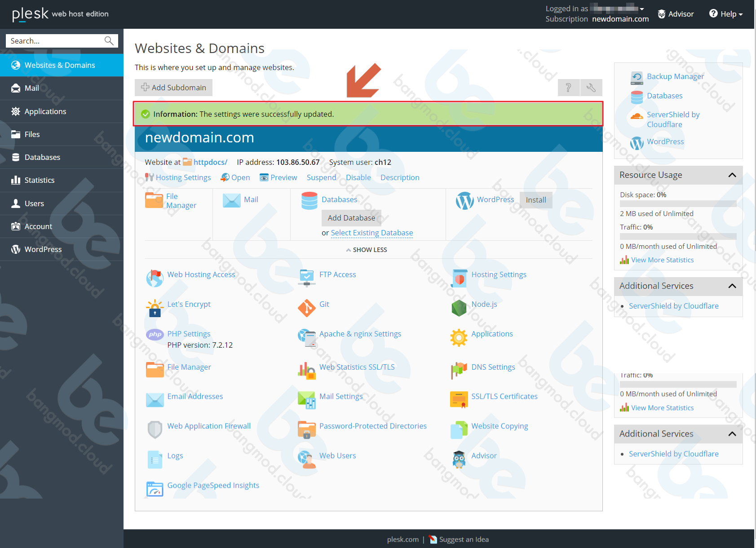Image resolution: width=756 pixels, height=548 pixels.
Task: Open Statistics in the sidebar
Action: click(x=62, y=180)
